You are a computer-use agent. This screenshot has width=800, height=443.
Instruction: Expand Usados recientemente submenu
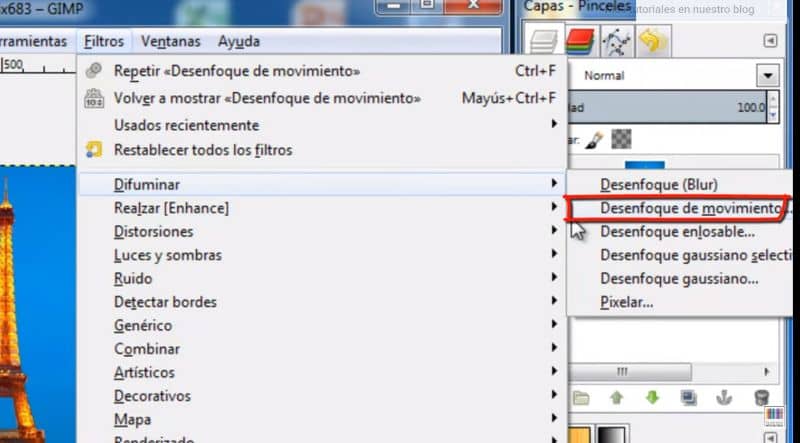[321, 125]
